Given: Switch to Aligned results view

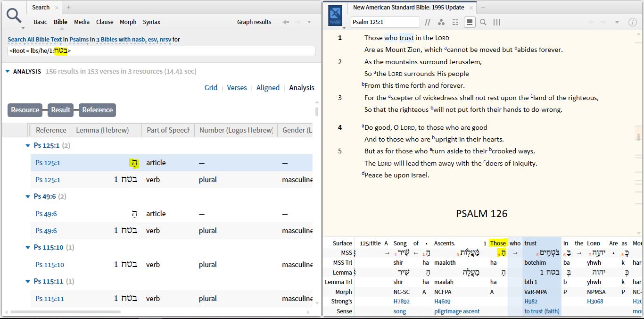Looking at the screenshot, I should (x=268, y=87).
